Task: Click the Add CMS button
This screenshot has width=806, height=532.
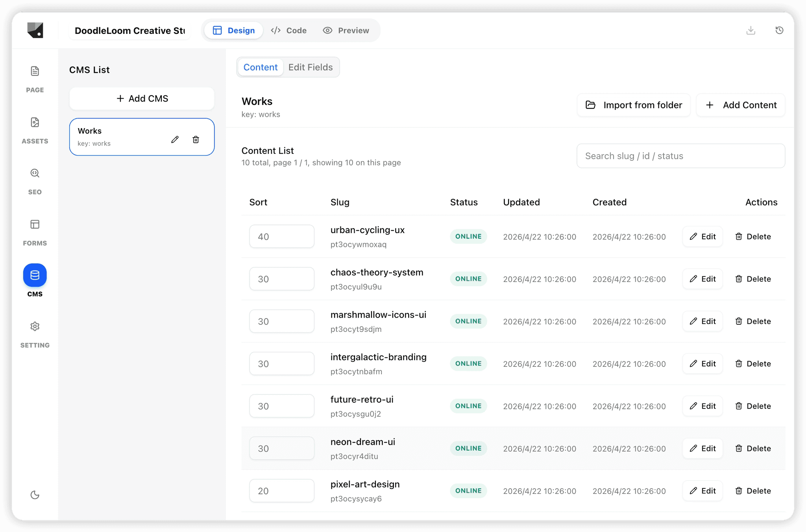Action: click(142, 99)
